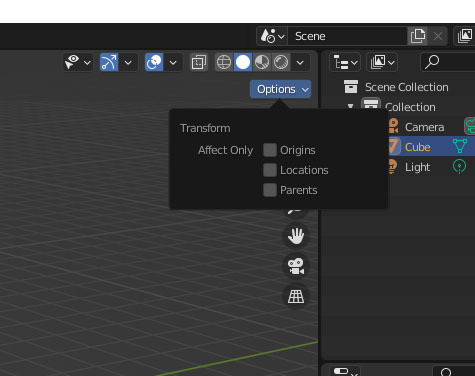Toggle the Show Overlays button
Viewport: 475px width, 376px height.
point(154,62)
